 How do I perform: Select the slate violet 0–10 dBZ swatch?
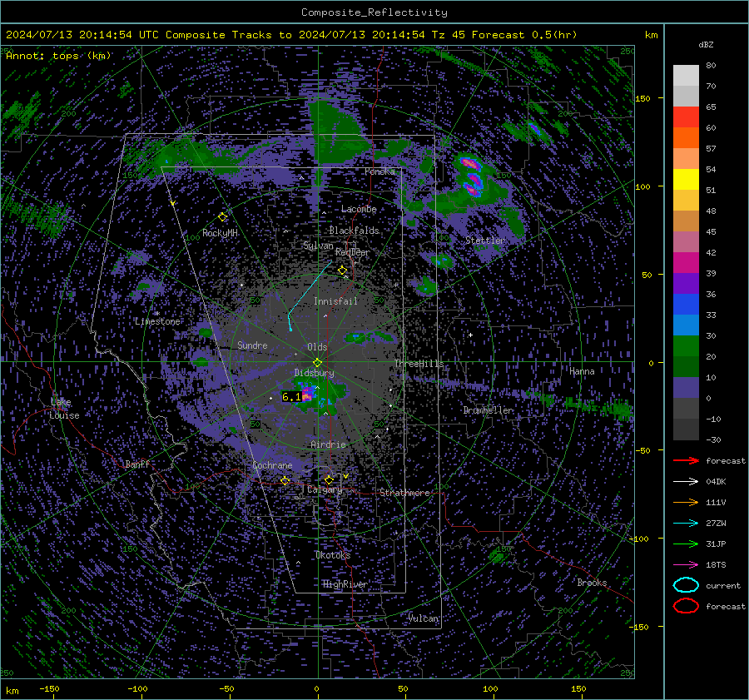click(686, 388)
